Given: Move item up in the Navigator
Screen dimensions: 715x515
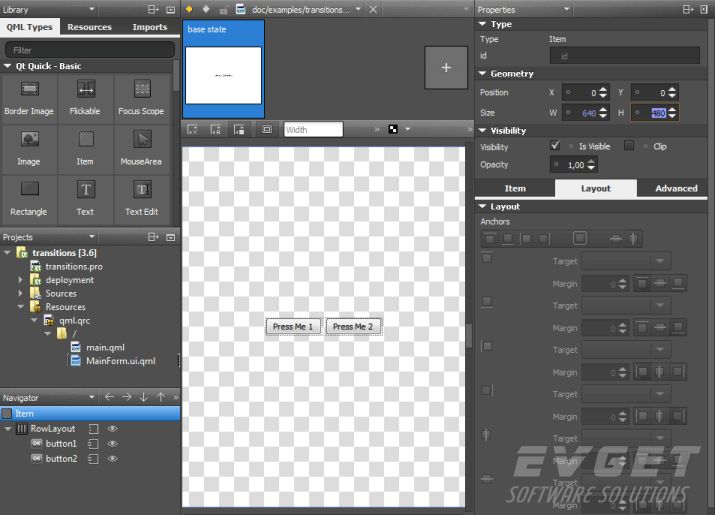Looking at the screenshot, I should point(161,397).
